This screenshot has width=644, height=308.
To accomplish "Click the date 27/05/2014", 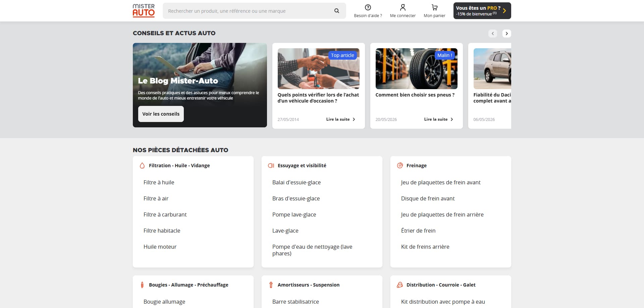I will tap(288, 119).
